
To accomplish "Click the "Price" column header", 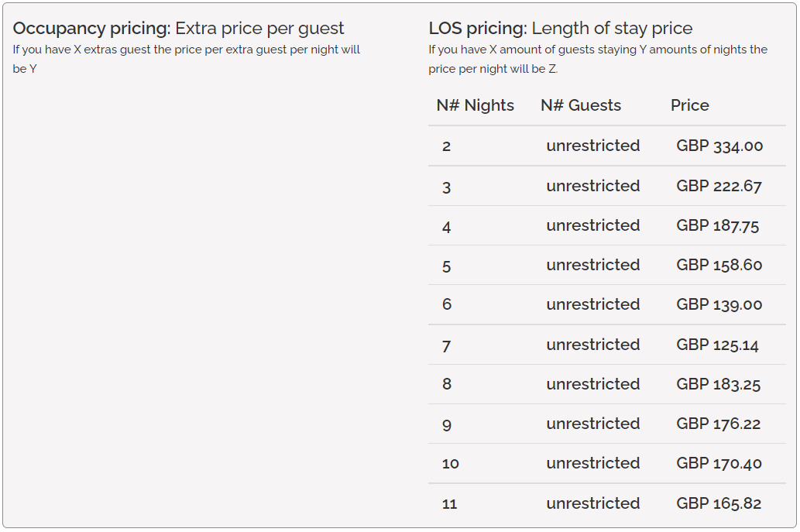I will coord(689,105).
